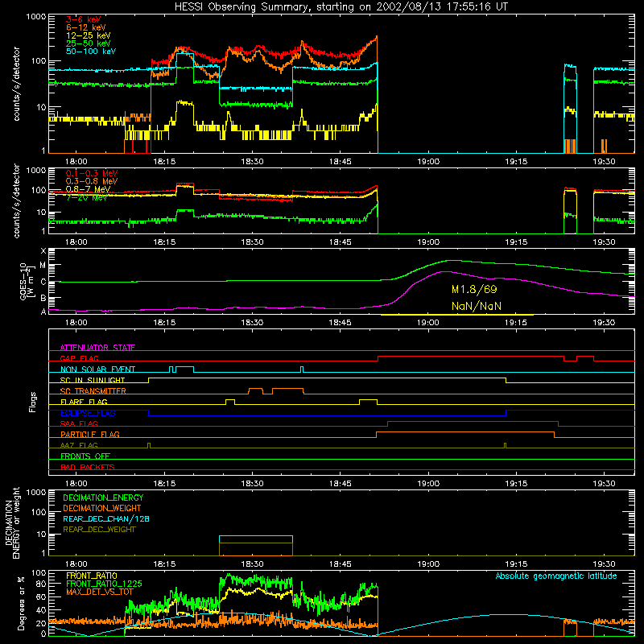Click the green '25-50 keV' legend entry
This screenshot has width=644, height=644.
point(89,43)
